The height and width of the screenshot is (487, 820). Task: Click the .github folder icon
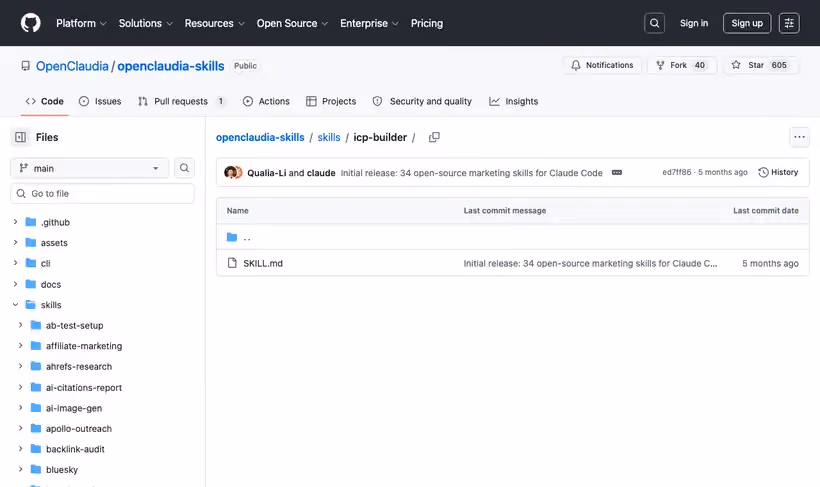click(x=31, y=222)
